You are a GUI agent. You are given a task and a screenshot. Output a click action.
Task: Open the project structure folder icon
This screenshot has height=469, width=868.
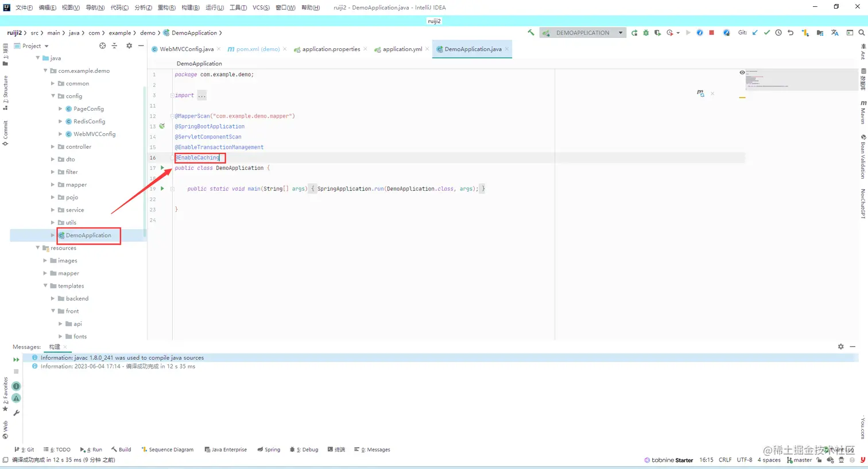[820, 33]
